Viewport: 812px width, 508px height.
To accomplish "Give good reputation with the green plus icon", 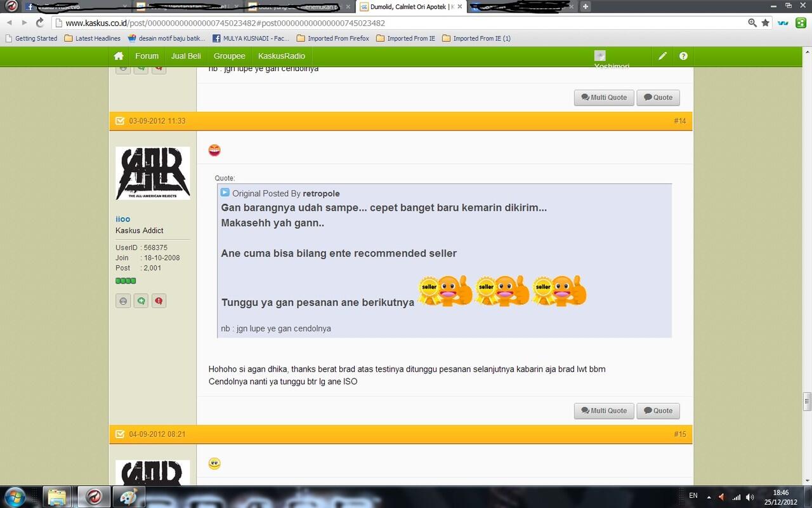I will [x=141, y=301].
